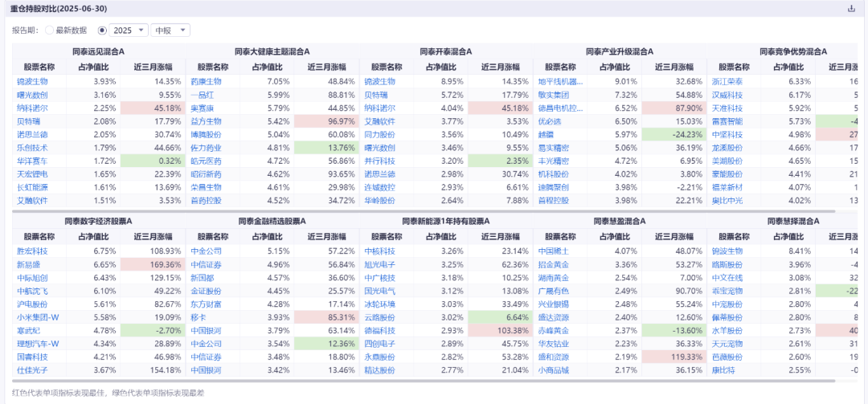Open 胜宏科技 stock link
The width and height of the screenshot is (868, 404).
(32, 251)
